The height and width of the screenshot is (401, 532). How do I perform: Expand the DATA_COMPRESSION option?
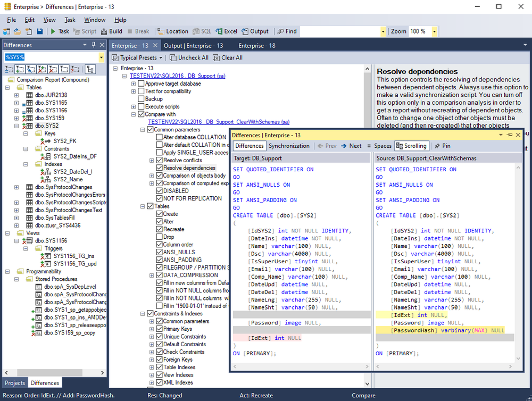click(152, 275)
